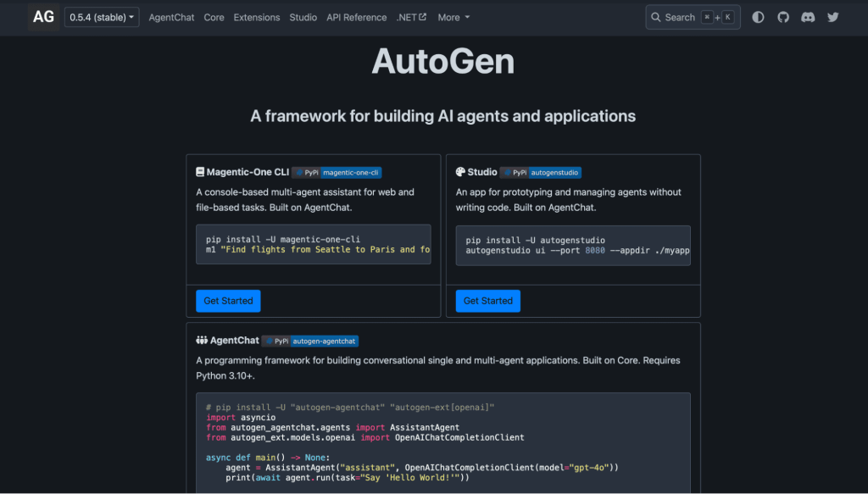Click the Search field in navbar
The image size is (868, 494).
pyautogui.click(x=693, y=17)
